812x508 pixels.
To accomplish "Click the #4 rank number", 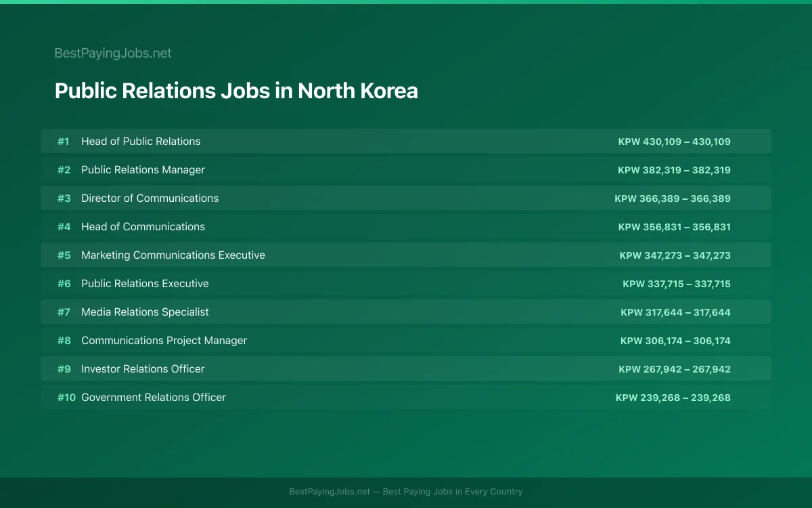I will (64, 227).
